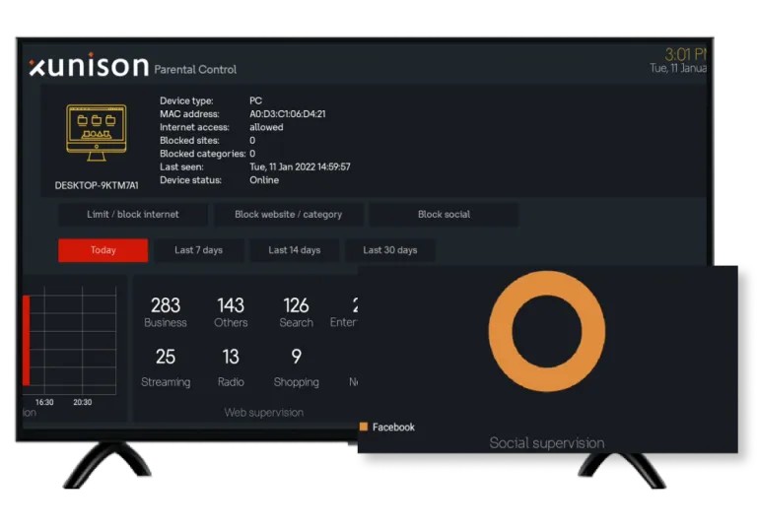Image resolution: width=757 pixels, height=532 pixels.
Task: Open Limit / block internet
Action: 133,215
